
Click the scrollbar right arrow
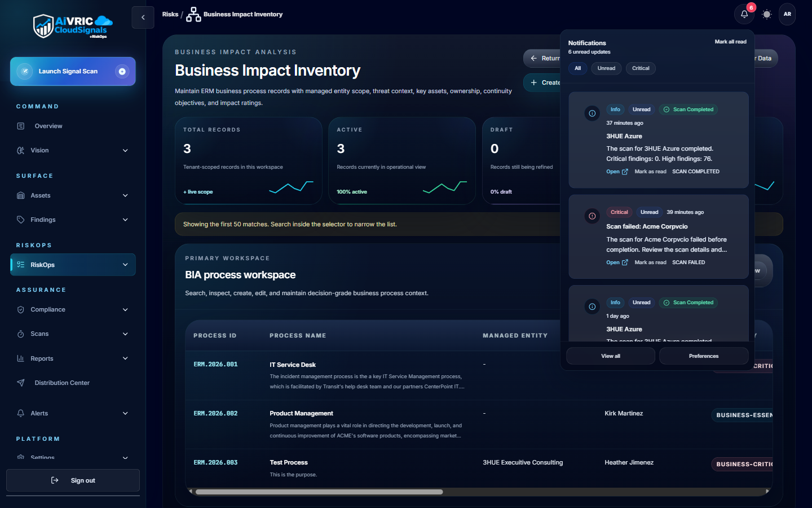click(767, 492)
